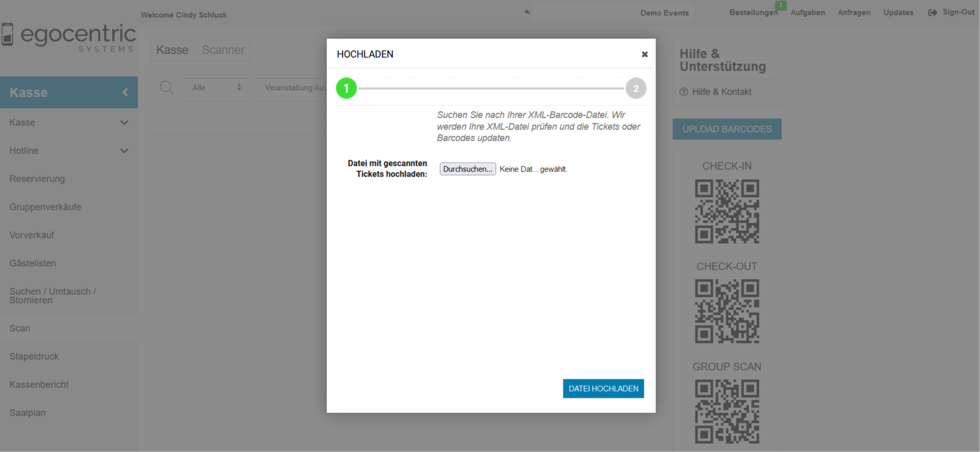This screenshot has height=452, width=980.
Task: Collapse the Kasse sidebar with arrow
Action: pyautogui.click(x=125, y=93)
